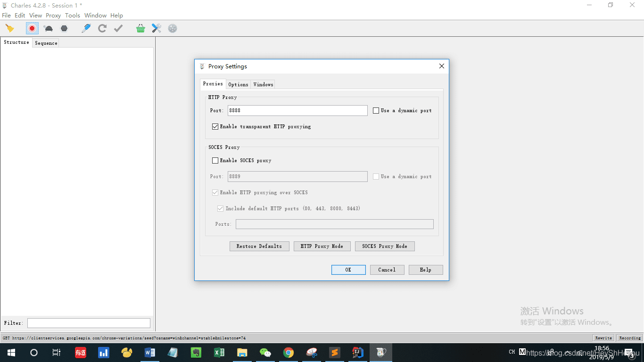Click Restore Defaults button
The width and height of the screenshot is (644, 362).
259,246
